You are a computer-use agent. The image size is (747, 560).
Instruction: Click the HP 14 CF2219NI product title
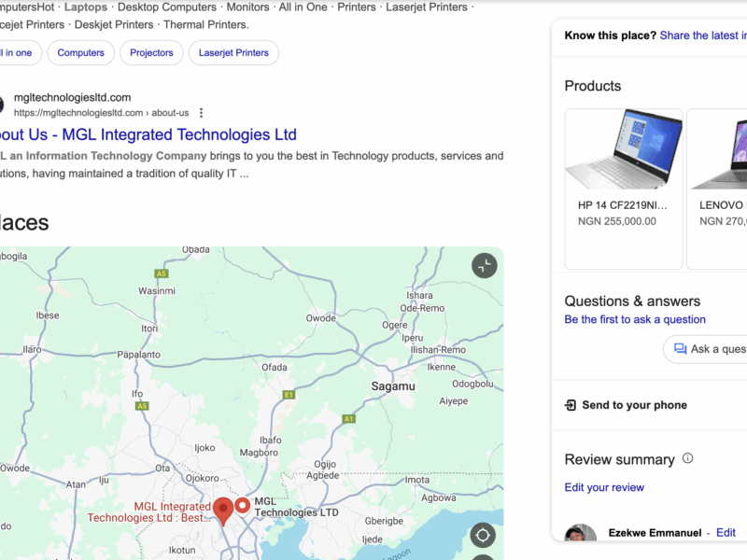pyautogui.click(x=622, y=205)
